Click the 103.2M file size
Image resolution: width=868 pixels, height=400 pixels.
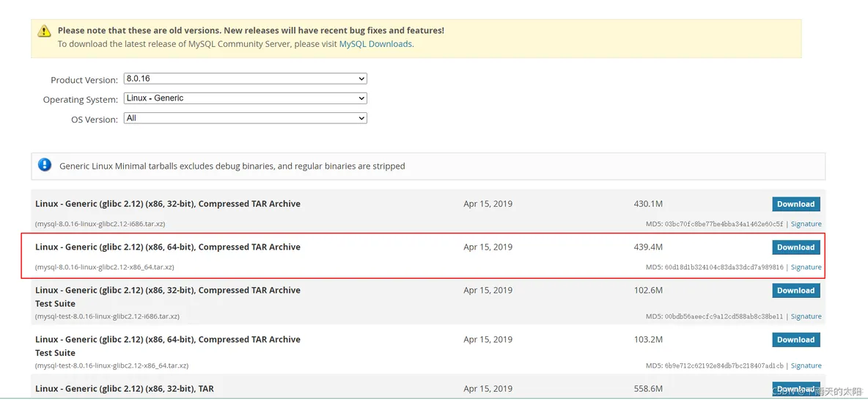pos(648,340)
